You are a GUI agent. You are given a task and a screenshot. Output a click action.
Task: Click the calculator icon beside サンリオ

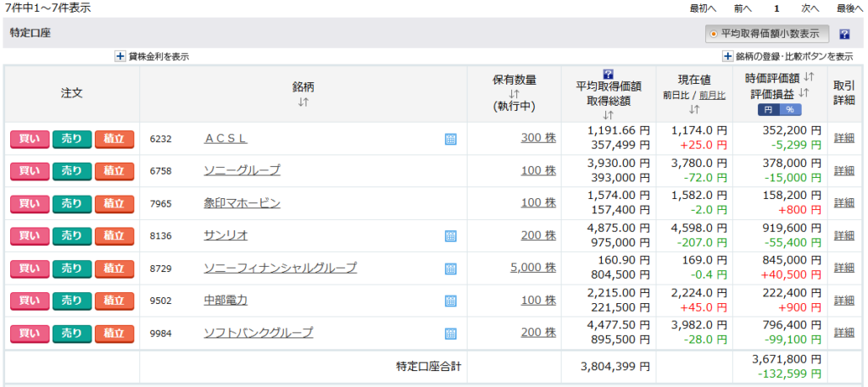coord(451,236)
